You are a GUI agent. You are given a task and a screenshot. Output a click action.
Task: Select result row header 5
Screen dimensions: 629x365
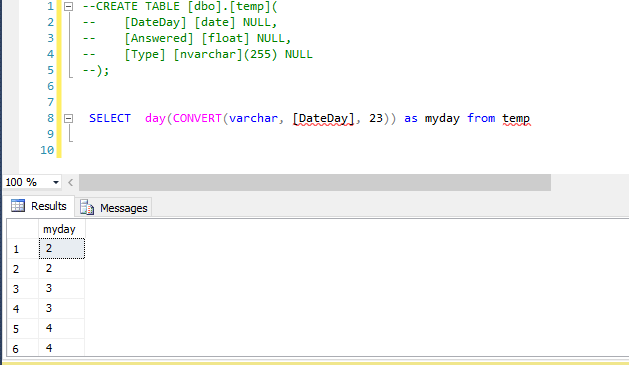[23, 329]
